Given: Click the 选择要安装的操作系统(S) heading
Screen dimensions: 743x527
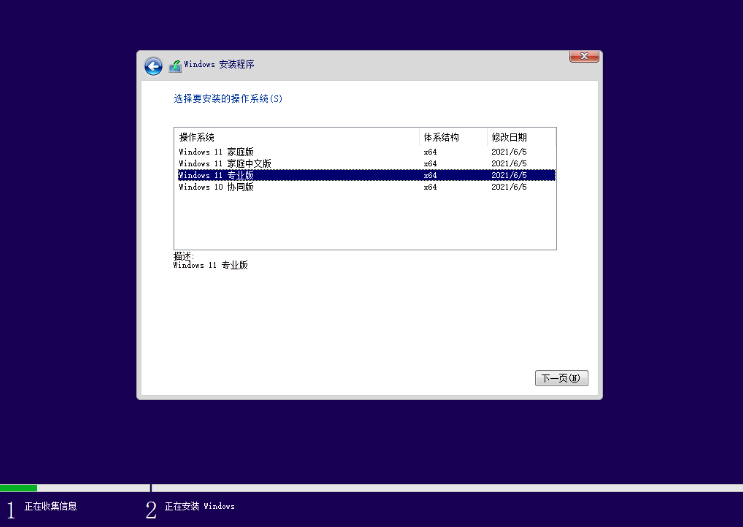Looking at the screenshot, I should [x=228, y=99].
